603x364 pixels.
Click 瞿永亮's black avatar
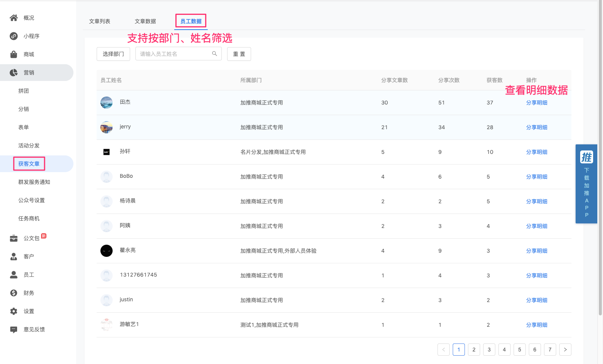coord(107,251)
